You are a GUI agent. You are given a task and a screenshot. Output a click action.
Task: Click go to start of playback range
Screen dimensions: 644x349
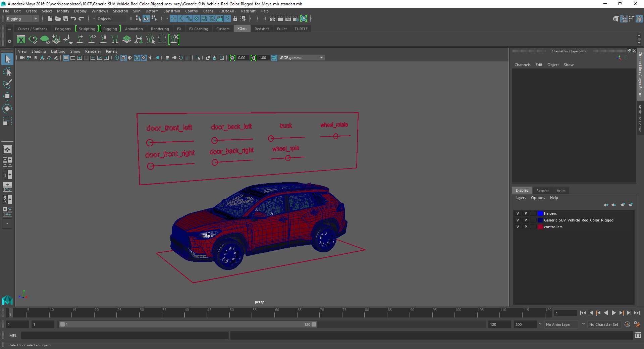pos(583,313)
